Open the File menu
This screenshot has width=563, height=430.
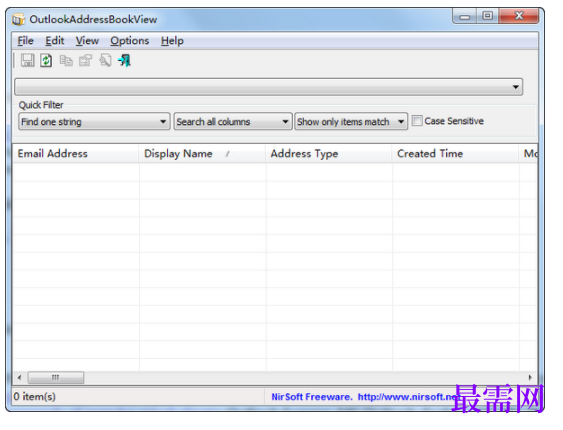click(25, 41)
